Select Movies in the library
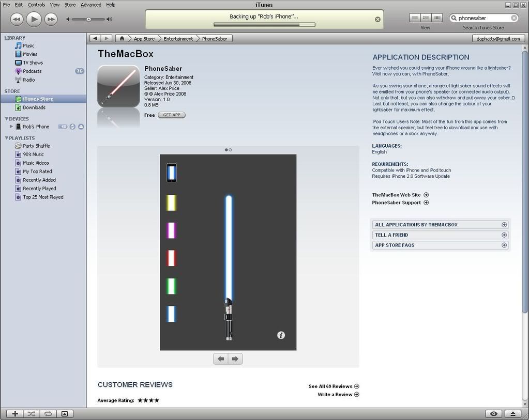Image resolution: width=529 pixels, height=420 pixels. 30,54
